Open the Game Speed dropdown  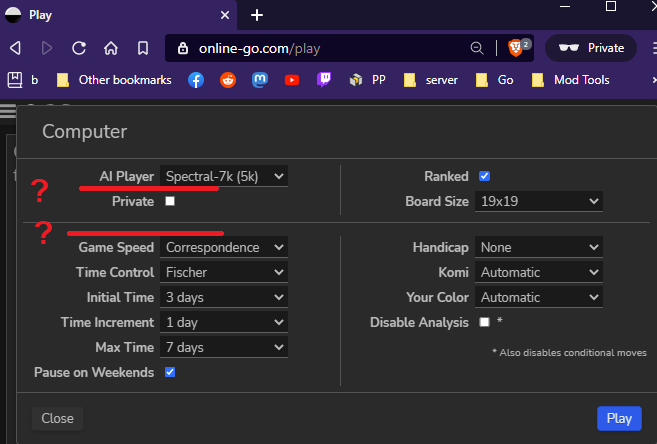coord(224,248)
